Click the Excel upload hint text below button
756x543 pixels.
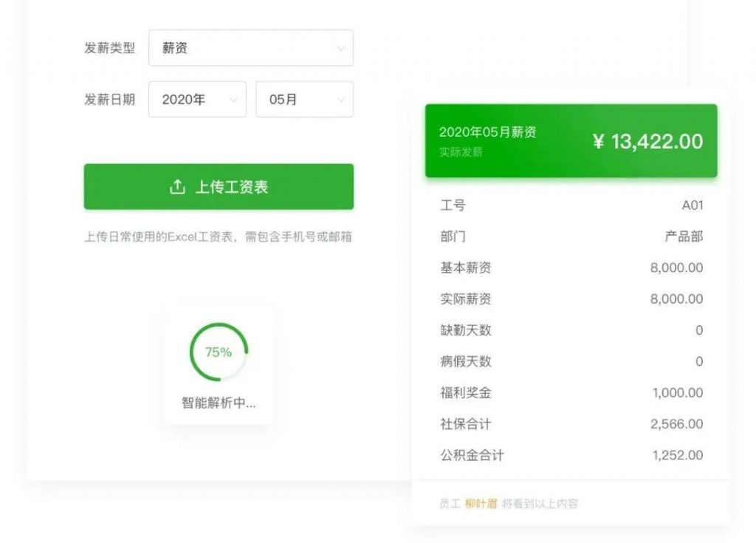pos(218,237)
